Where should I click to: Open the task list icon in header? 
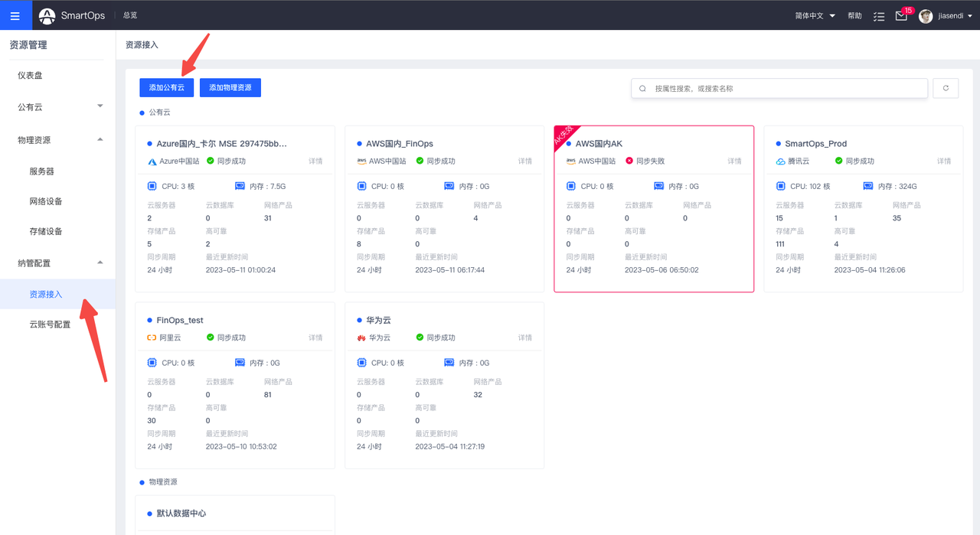point(878,15)
